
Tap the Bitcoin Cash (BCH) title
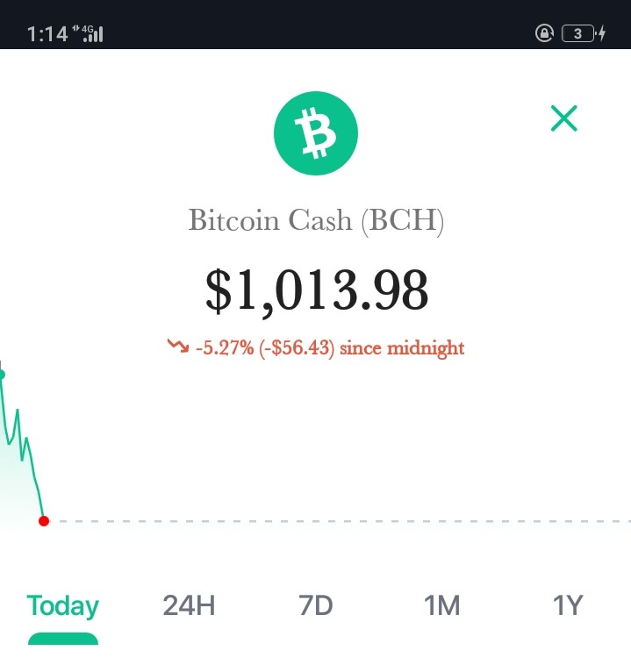tap(316, 221)
